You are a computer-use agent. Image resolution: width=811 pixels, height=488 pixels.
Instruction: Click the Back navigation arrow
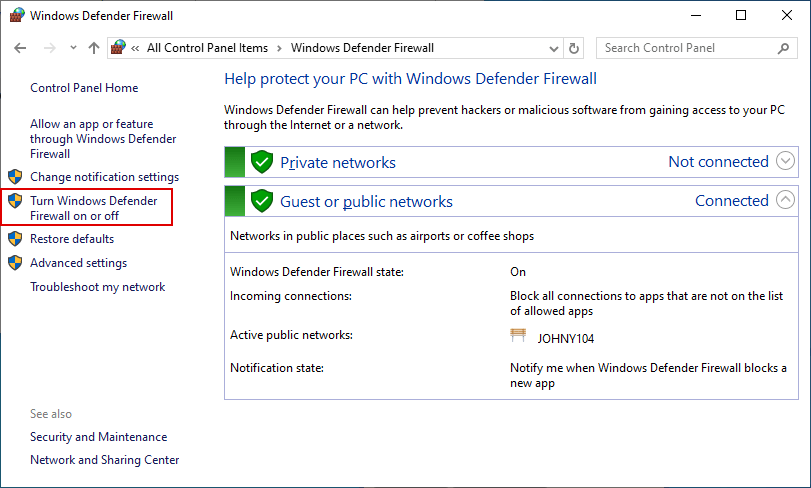coord(20,48)
